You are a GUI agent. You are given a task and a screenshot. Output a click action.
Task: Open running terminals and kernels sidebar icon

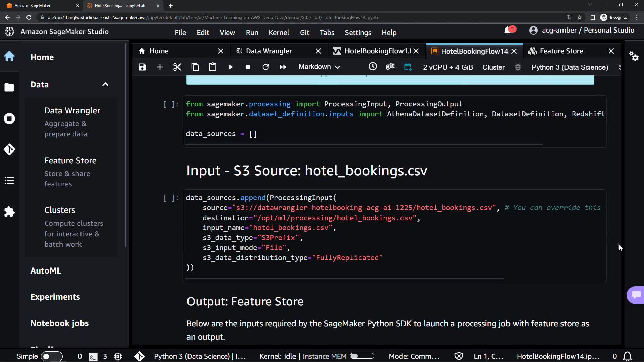[9, 119]
